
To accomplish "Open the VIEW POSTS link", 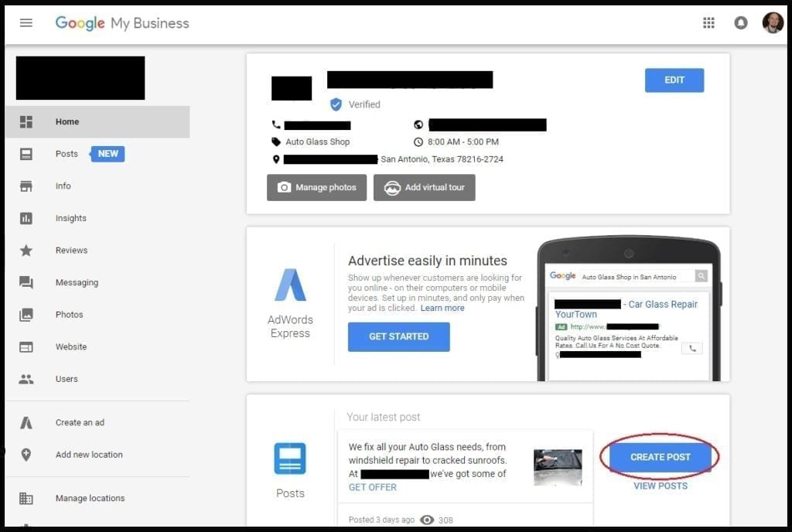I will 661,486.
